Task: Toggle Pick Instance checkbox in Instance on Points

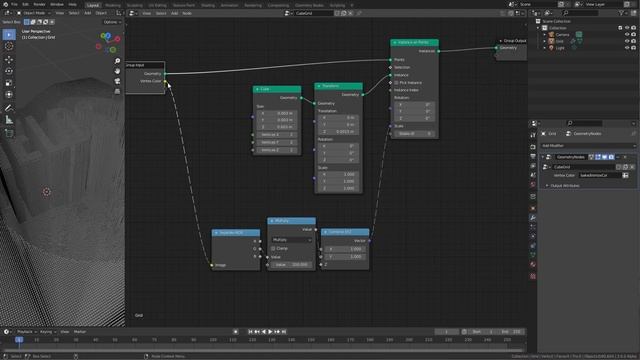Action: click(396, 82)
